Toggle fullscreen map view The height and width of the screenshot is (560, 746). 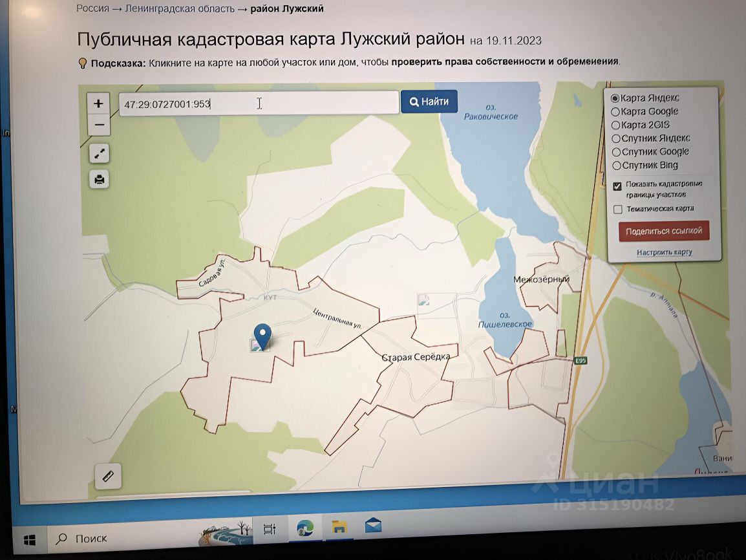tap(100, 154)
